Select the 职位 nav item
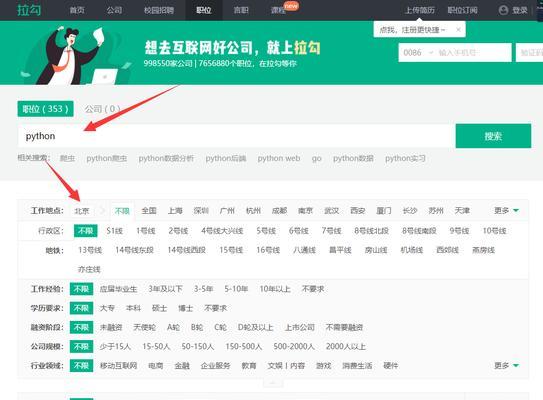This screenshot has width=543, height=400. click(x=204, y=10)
